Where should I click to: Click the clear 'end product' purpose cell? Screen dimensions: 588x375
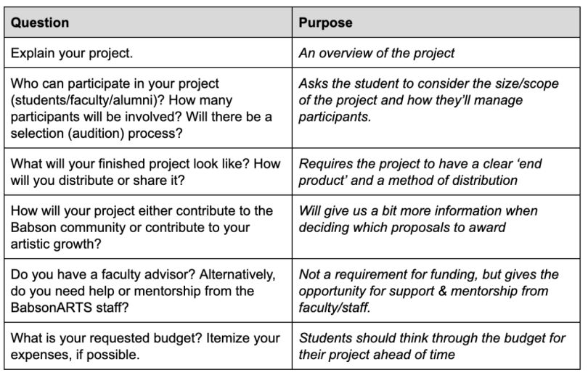(436, 172)
